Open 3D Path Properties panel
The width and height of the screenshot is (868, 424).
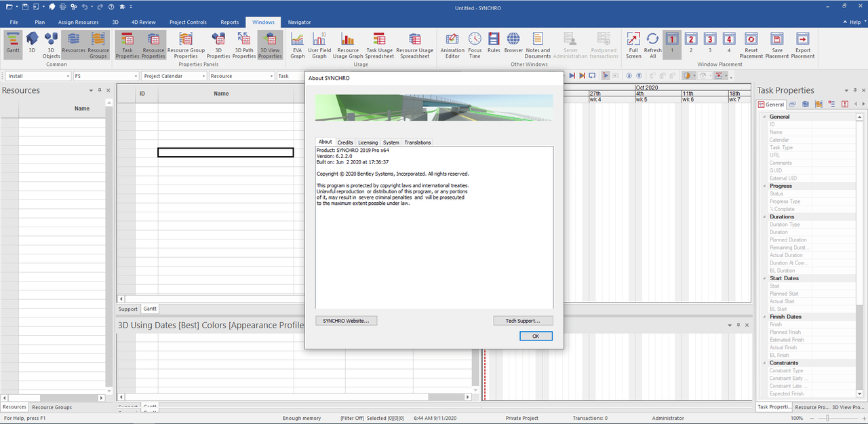244,45
